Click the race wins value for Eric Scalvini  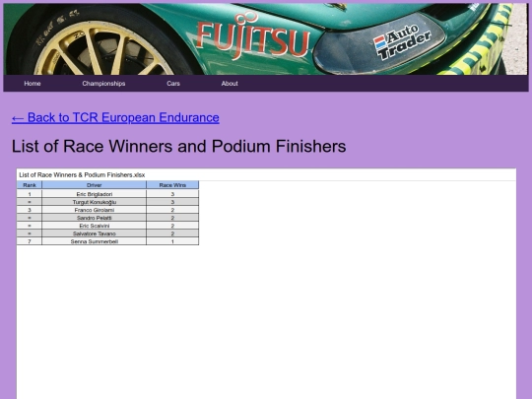(172, 226)
